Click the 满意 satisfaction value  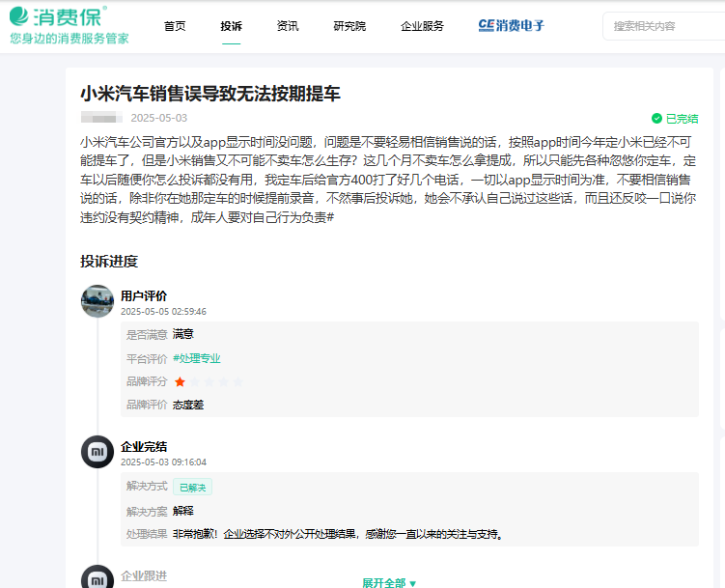point(183,334)
